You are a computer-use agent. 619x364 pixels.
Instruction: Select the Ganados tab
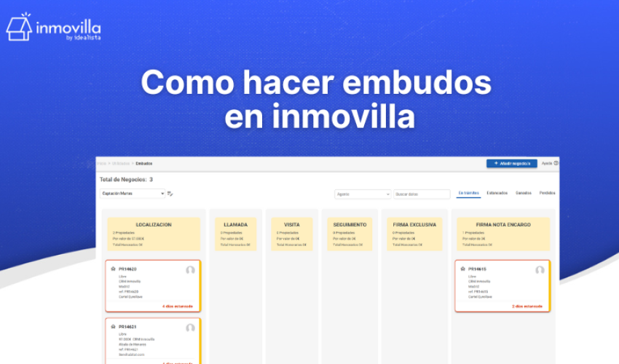(523, 193)
